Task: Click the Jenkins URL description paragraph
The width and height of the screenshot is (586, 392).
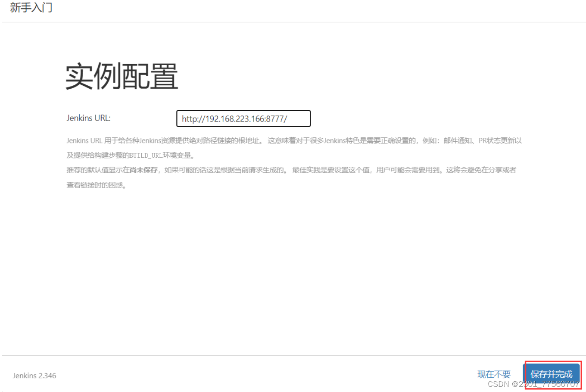Action: (x=259, y=140)
